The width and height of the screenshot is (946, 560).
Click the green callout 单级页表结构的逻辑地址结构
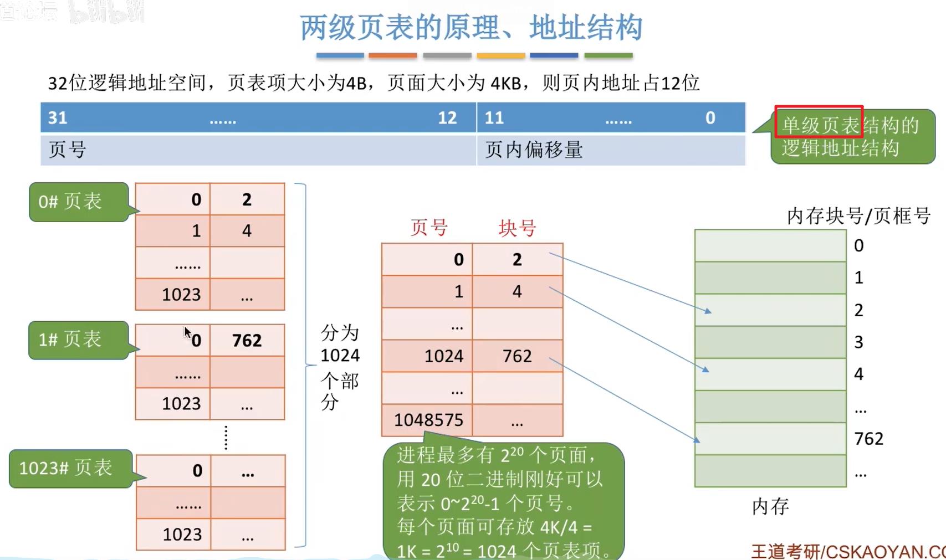tap(853, 136)
